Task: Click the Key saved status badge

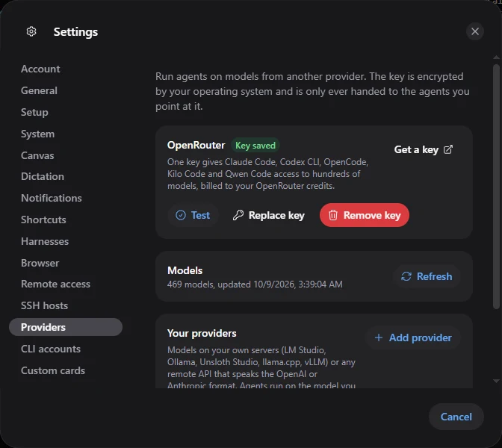Action: pyautogui.click(x=255, y=146)
